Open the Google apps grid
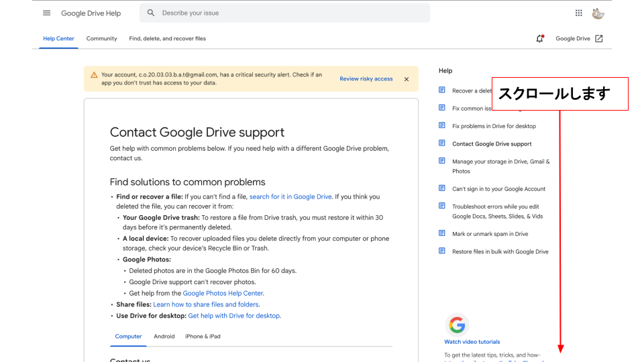Image resolution: width=644 pixels, height=362 pixels. tap(579, 13)
